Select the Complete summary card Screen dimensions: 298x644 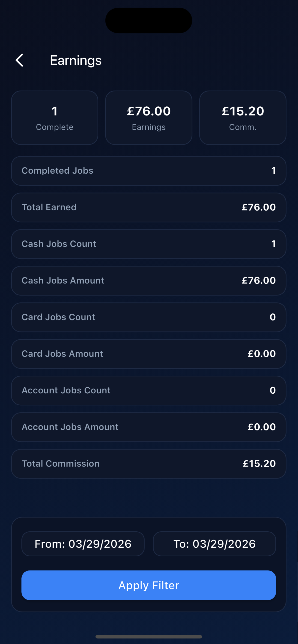[55, 118]
